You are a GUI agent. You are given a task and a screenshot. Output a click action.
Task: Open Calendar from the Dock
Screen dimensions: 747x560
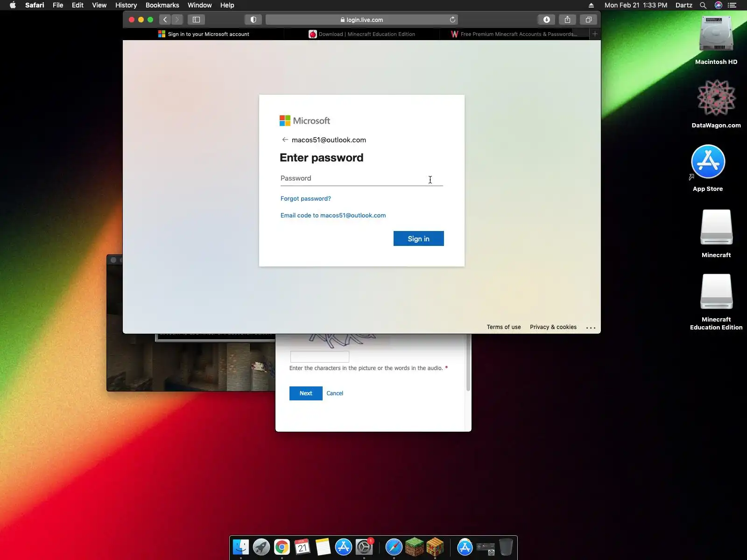pyautogui.click(x=303, y=547)
